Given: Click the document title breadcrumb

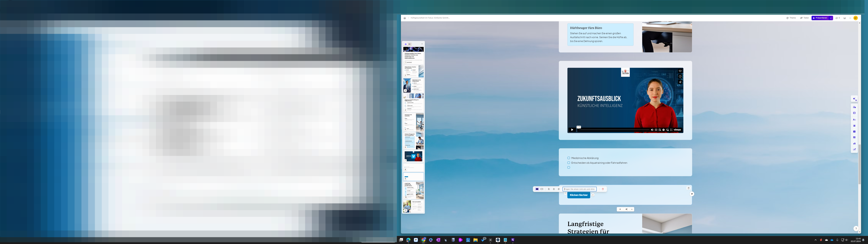Looking at the screenshot, I should [430, 18].
